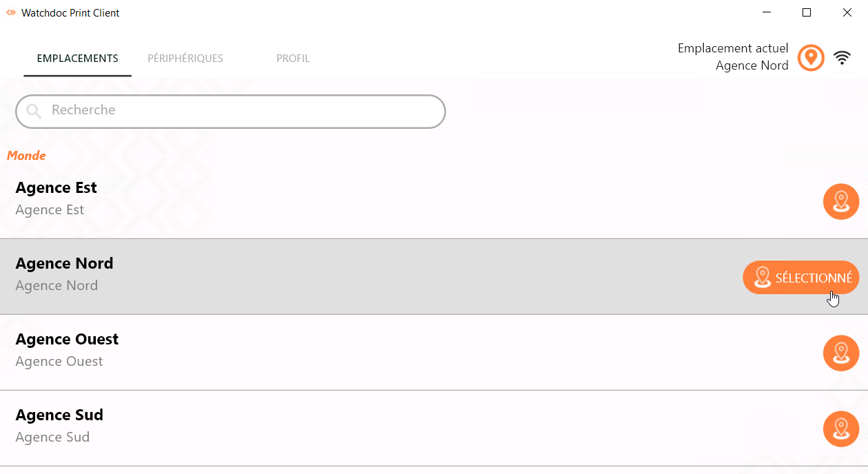
Task: Maximize the Watchdoc Print Client window
Action: 807,12
